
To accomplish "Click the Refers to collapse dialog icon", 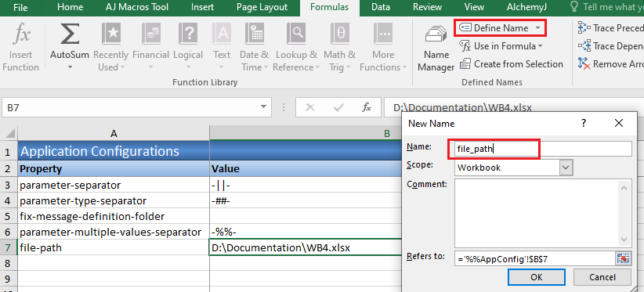I will tap(623, 258).
